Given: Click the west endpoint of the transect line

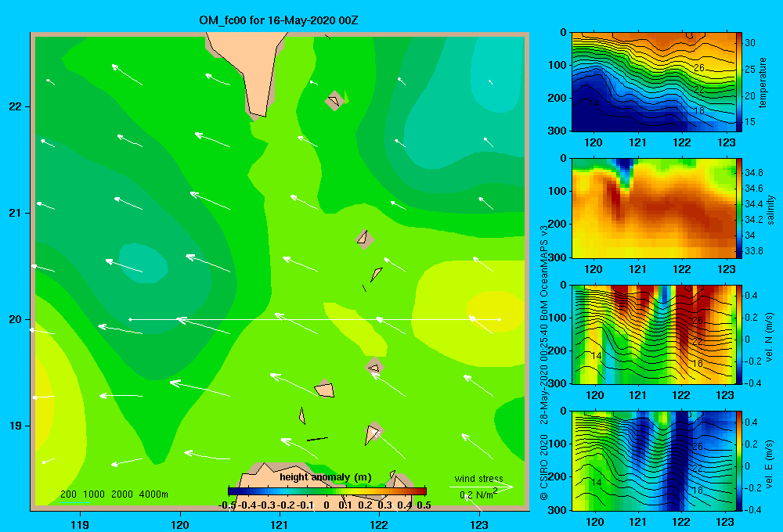Looking at the screenshot, I should (130, 319).
